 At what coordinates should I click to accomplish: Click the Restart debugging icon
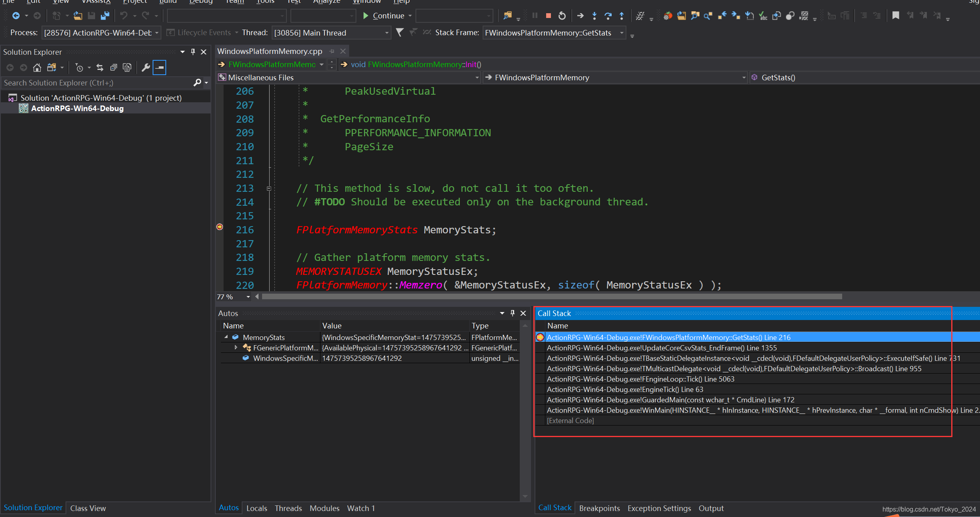(x=562, y=16)
